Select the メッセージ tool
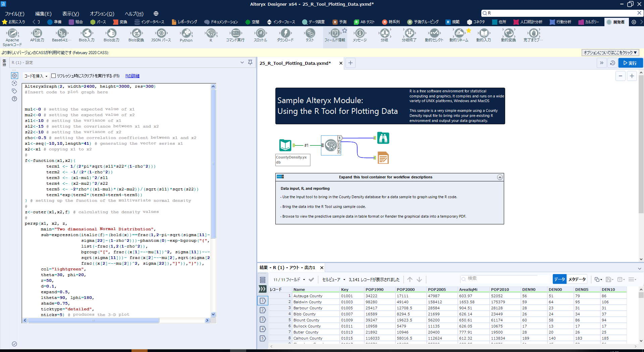Image resolution: width=644 pixels, height=352 pixels. [x=360, y=35]
